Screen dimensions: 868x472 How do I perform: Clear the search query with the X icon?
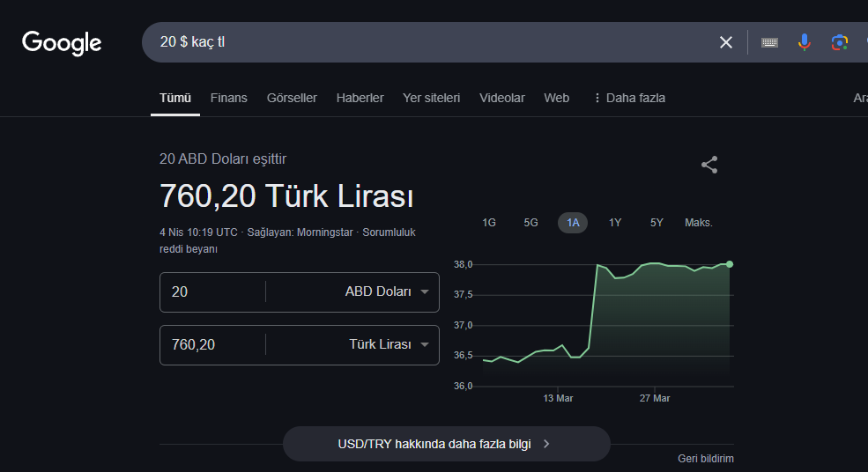point(726,42)
